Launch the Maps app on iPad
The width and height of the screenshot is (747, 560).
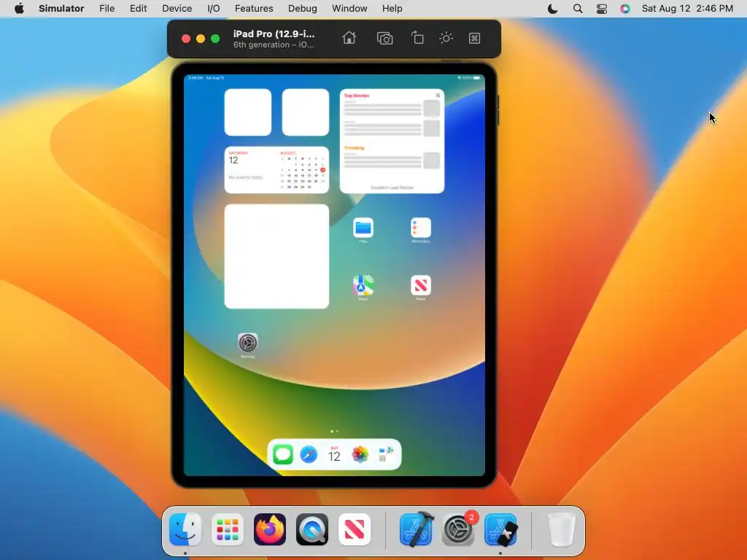[x=363, y=285]
